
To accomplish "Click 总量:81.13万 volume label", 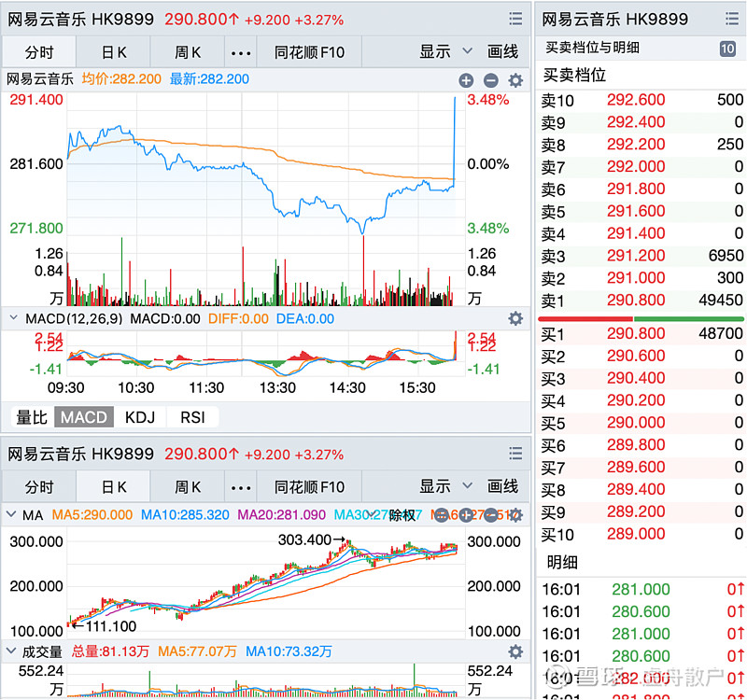I will pos(110,651).
